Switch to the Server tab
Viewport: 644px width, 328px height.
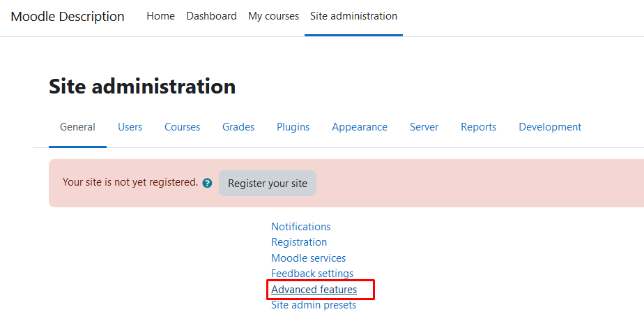tap(424, 127)
